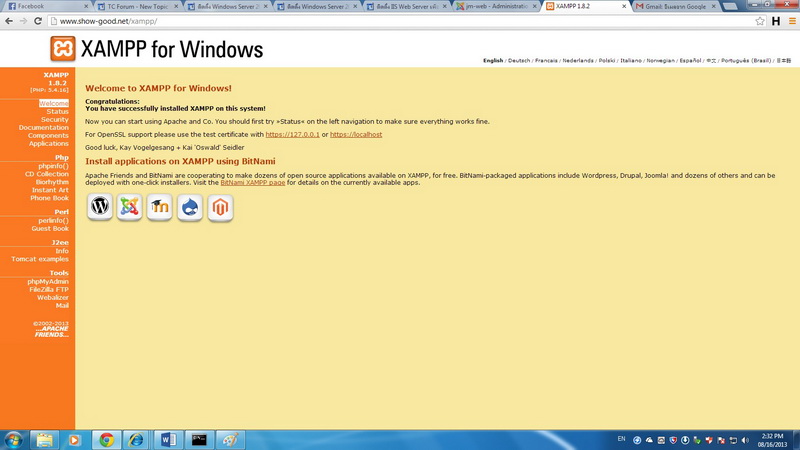
Task: Click the cloud tray icon
Action: (649, 440)
